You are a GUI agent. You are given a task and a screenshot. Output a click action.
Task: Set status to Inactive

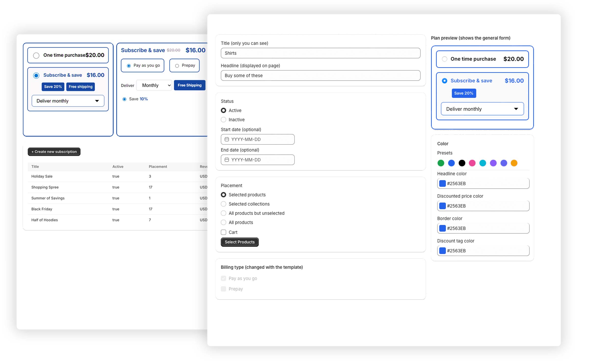223,120
